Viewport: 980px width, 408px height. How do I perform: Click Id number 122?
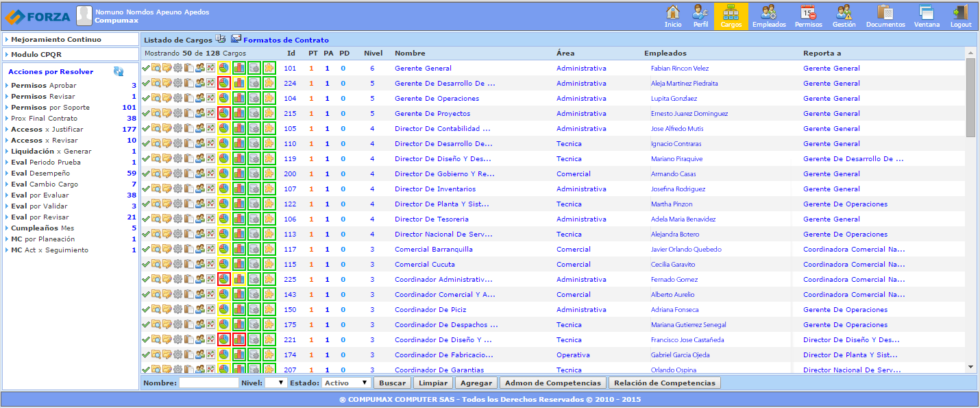tap(290, 204)
